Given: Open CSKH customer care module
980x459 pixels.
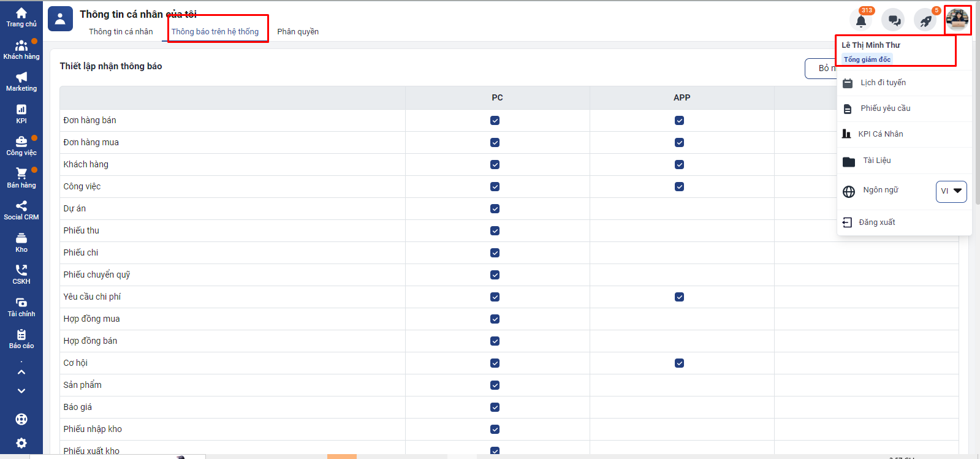Looking at the screenshot, I should pyautogui.click(x=21, y=275).
